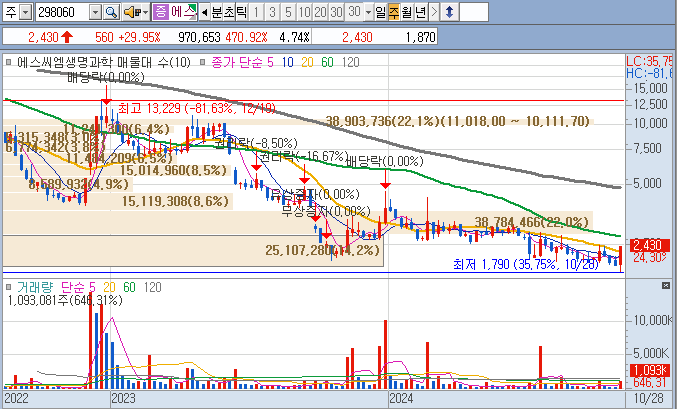Toggle volume moving average 120 in legend

(x=152, y=287)
